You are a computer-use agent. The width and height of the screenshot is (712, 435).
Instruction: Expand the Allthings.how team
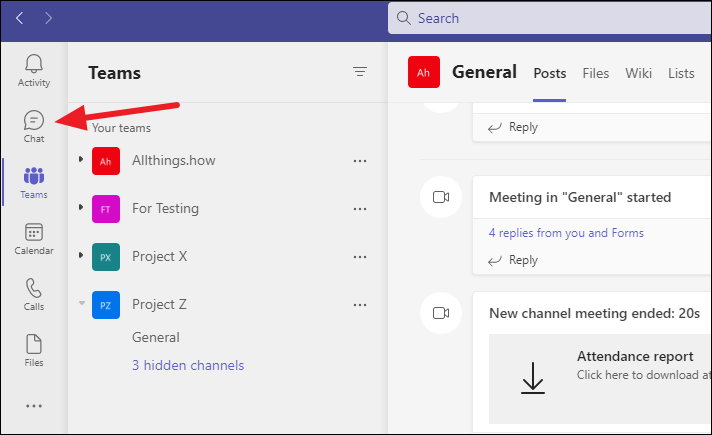click(x=80, y=160)
